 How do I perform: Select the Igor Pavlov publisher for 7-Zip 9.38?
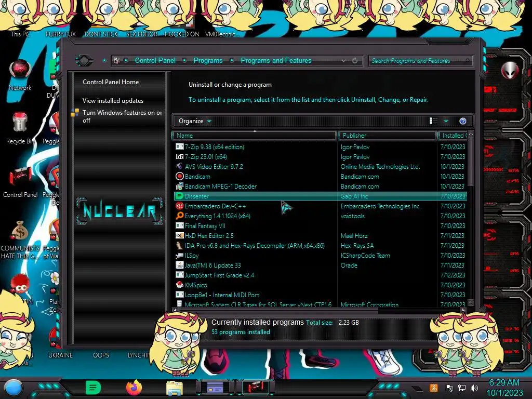click(355, 147)
